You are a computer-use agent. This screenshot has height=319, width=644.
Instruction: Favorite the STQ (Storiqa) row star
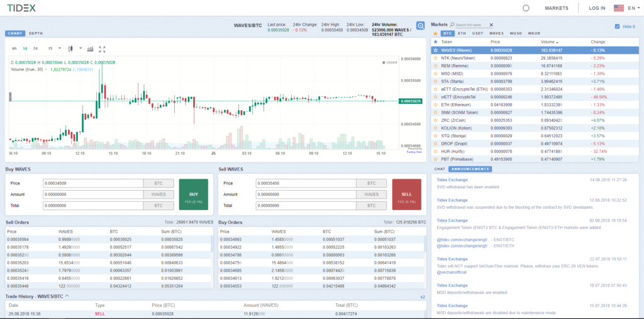[436, 136]
